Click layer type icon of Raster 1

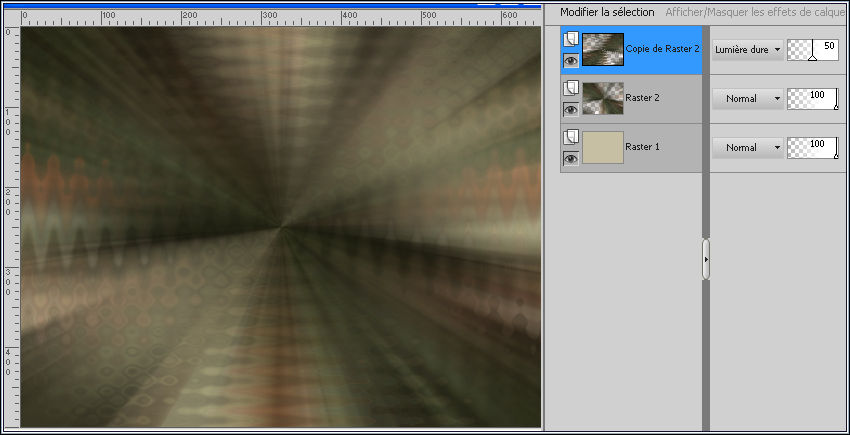click(x=571, y=137)
